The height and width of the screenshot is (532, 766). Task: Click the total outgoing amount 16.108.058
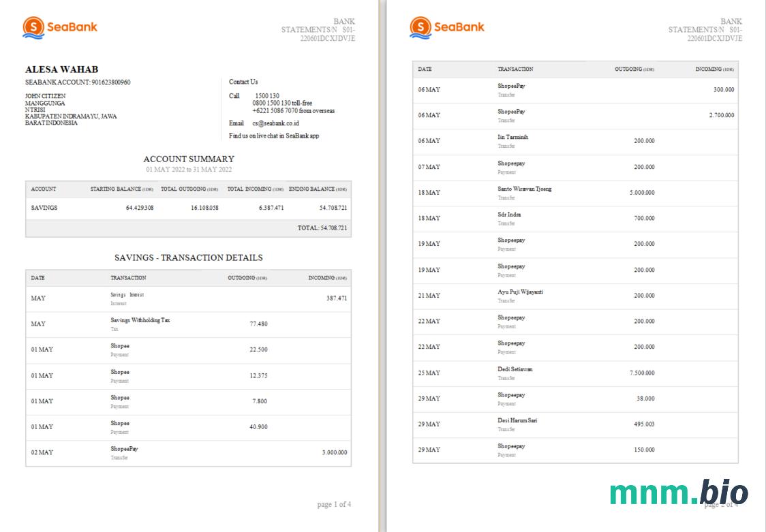pyautogui.click(x=204, y=208)
